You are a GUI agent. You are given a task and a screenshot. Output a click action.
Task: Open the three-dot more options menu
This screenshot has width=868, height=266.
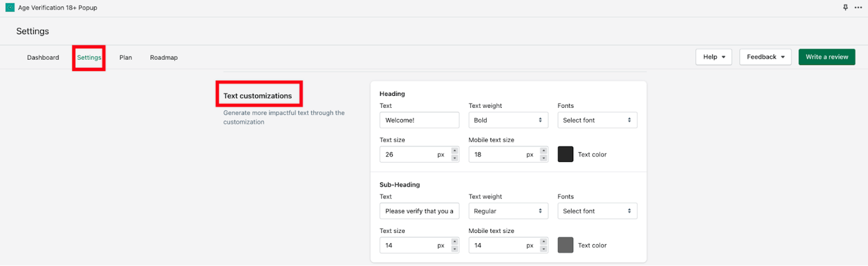[858, 8]
